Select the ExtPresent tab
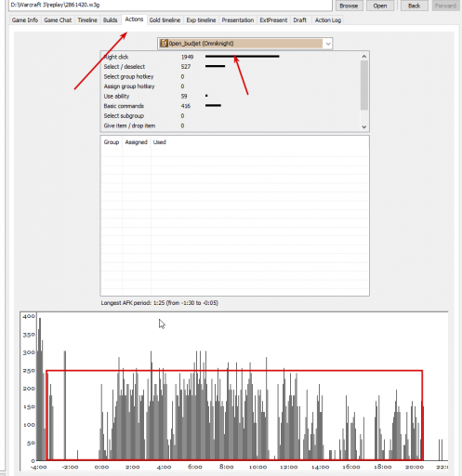The image size is (462, 476). (273, 20)
